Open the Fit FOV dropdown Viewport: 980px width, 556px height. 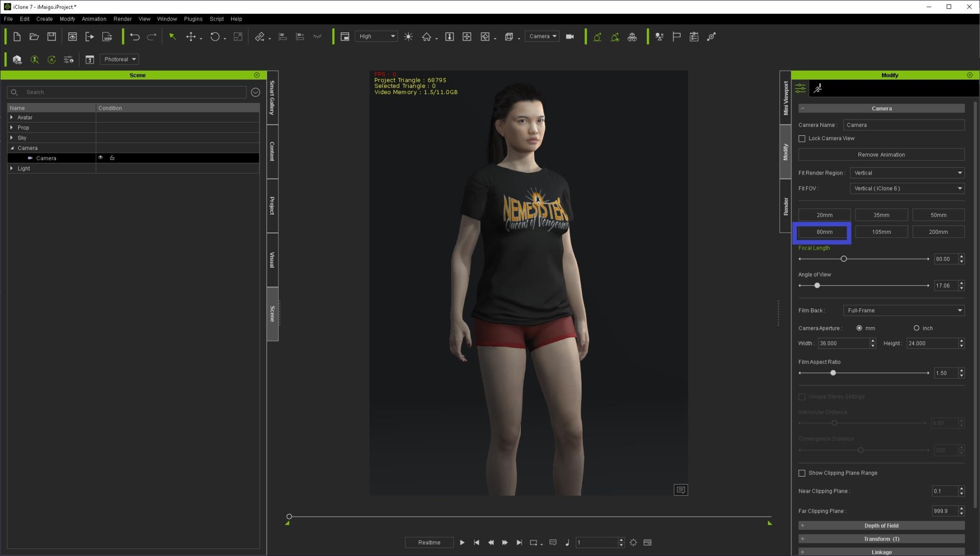[x=907, y=188]
